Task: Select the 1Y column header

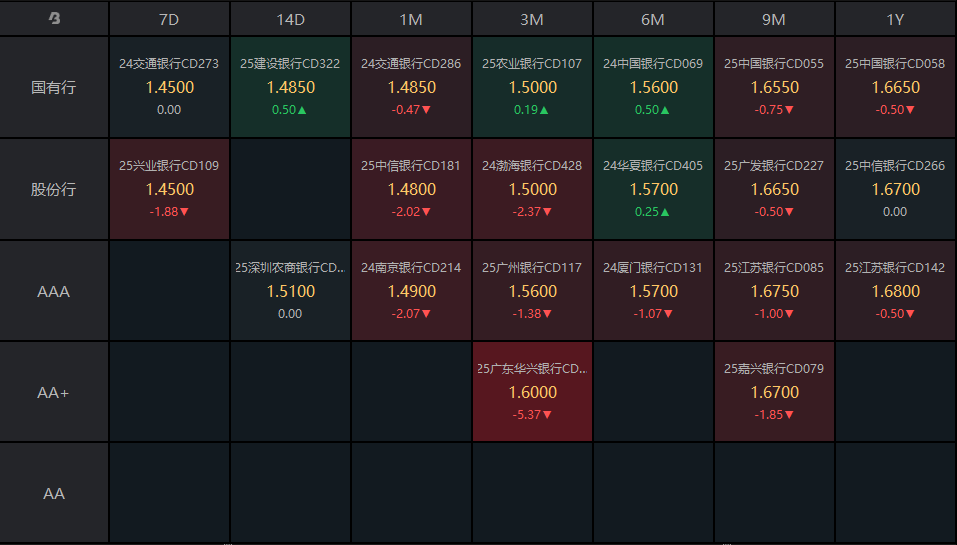Action: coord(895,19)
